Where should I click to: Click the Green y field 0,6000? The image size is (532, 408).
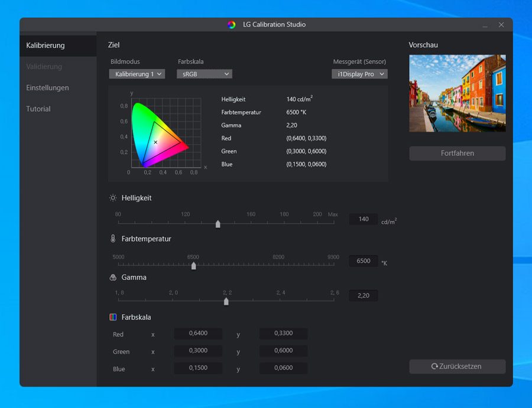tap(283, 351)
